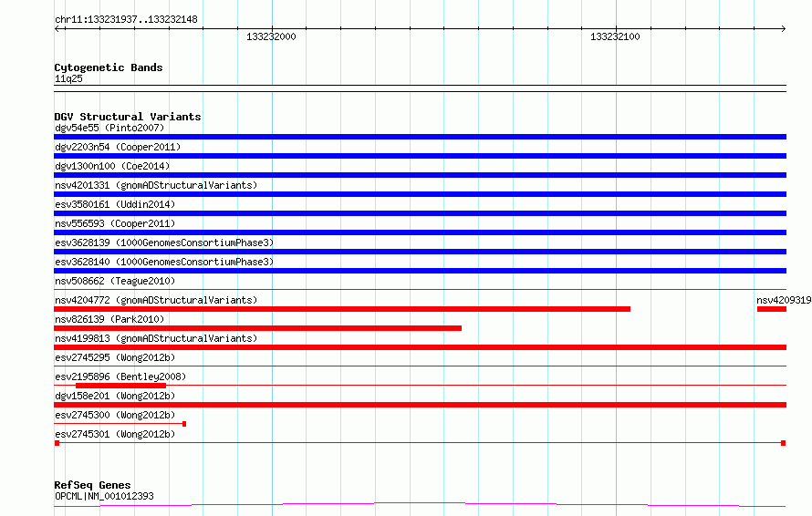Select esv3580161 (Uddin2014) variant label
Screen dimensions: 812x516
click(115, 204)
